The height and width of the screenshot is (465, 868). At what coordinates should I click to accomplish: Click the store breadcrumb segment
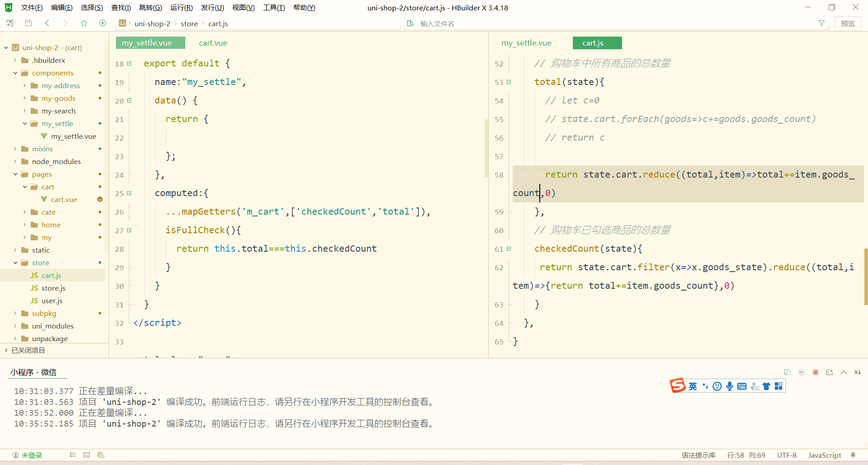point(189,23)
